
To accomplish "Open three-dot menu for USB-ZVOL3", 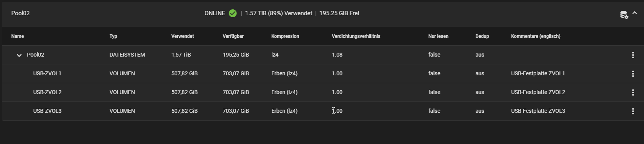I will click(633, 111).
